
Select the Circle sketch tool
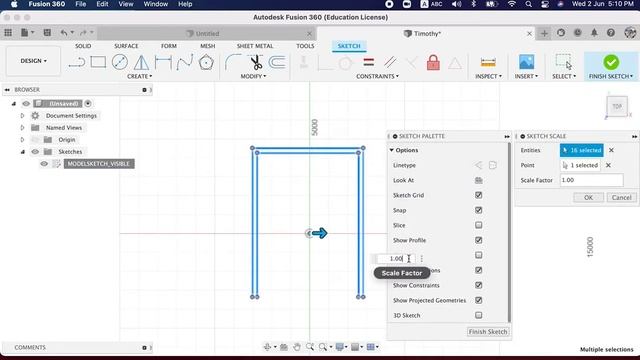pyautogui.click(x=120, y=62)
